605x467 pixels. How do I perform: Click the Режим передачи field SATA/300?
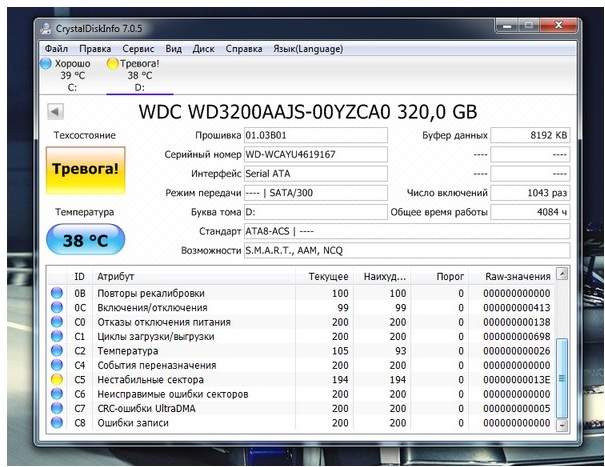[316, 193]
